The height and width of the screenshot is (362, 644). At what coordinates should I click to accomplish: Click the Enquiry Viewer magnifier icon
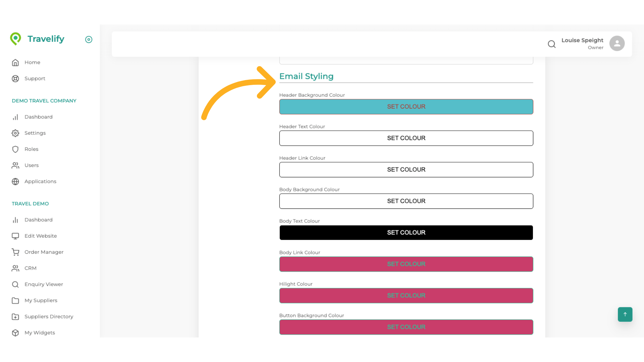point(15,284)
